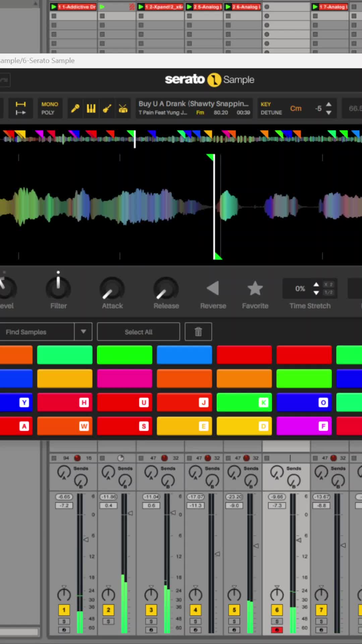Viewport: 362px width, 644px height.
Task: Solo track 1 with S button
Action: click(x=64, y=622)
